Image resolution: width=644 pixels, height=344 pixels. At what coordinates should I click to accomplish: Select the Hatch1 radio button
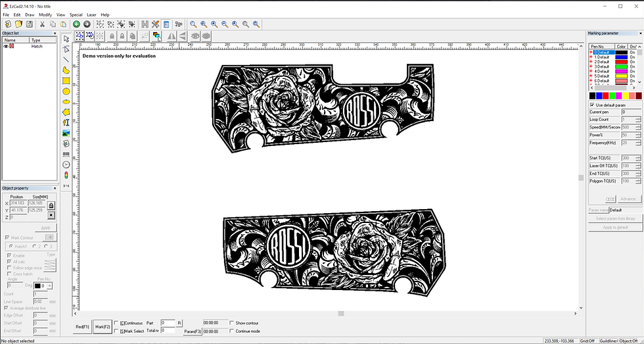coord(11,247)
